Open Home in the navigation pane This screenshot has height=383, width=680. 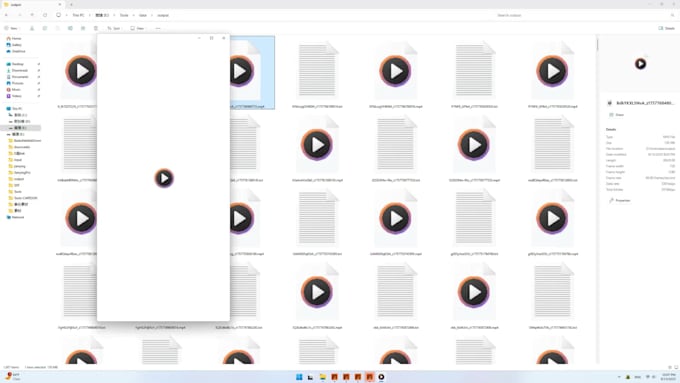(x=14, y=39)
